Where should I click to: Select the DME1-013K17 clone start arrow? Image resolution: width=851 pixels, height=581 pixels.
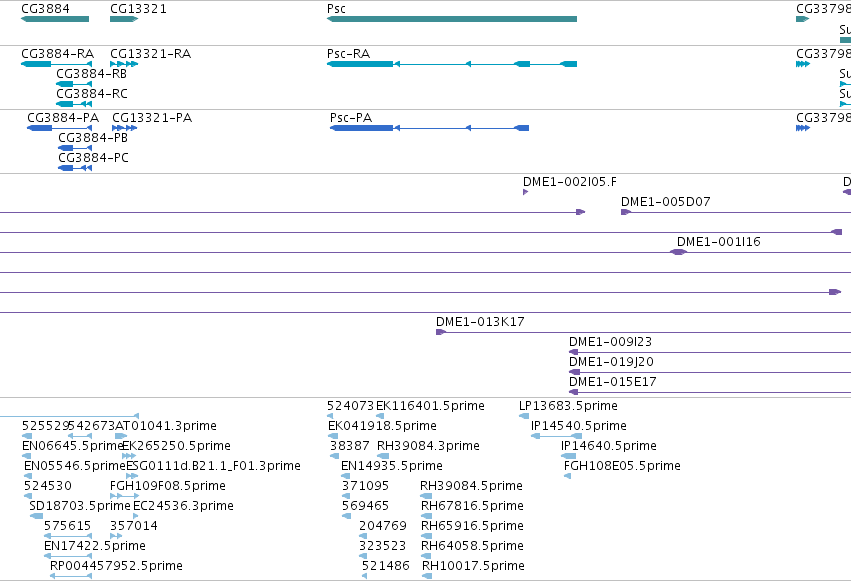coord(441,332)
